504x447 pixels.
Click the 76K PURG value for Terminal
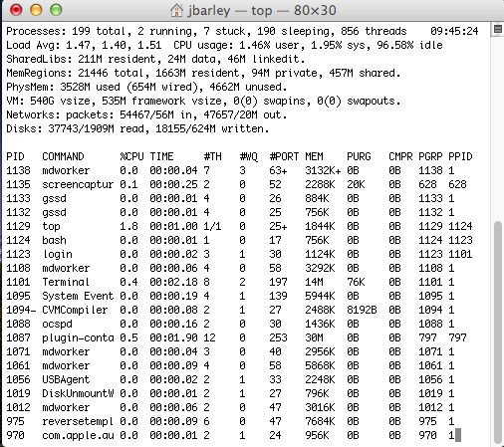(x=356, y=282)
